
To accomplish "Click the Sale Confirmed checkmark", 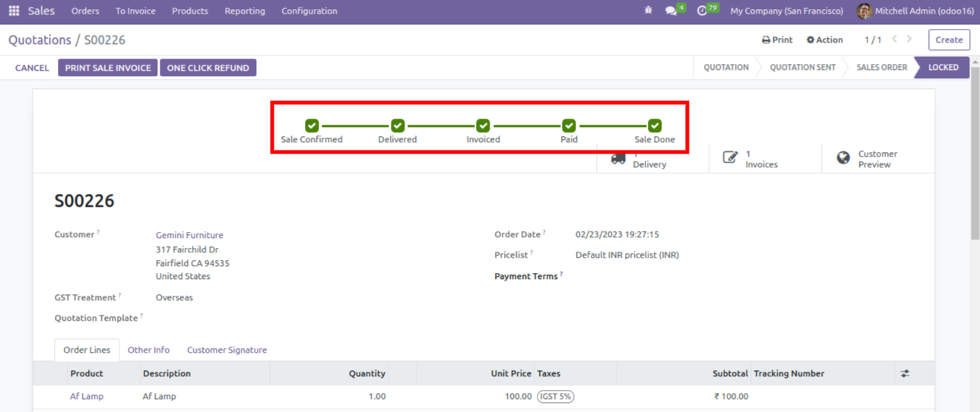I will [x=312, y=125].
